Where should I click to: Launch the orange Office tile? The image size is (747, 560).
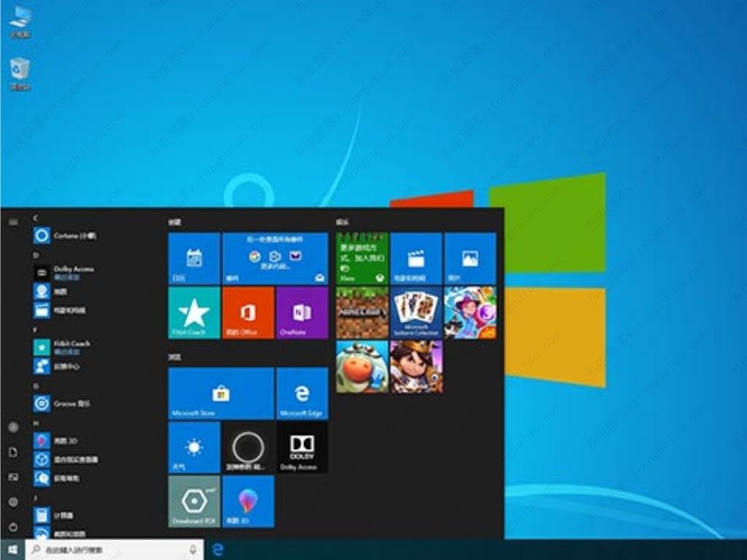248,313
